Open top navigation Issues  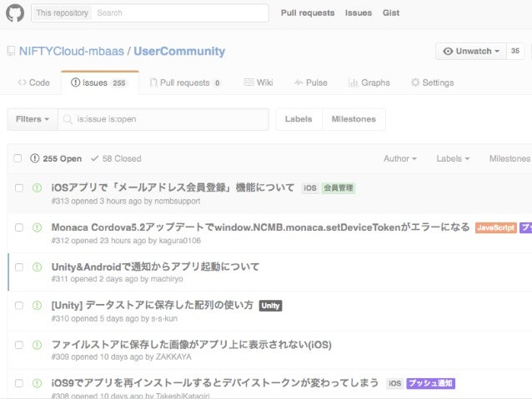(359, 12)
